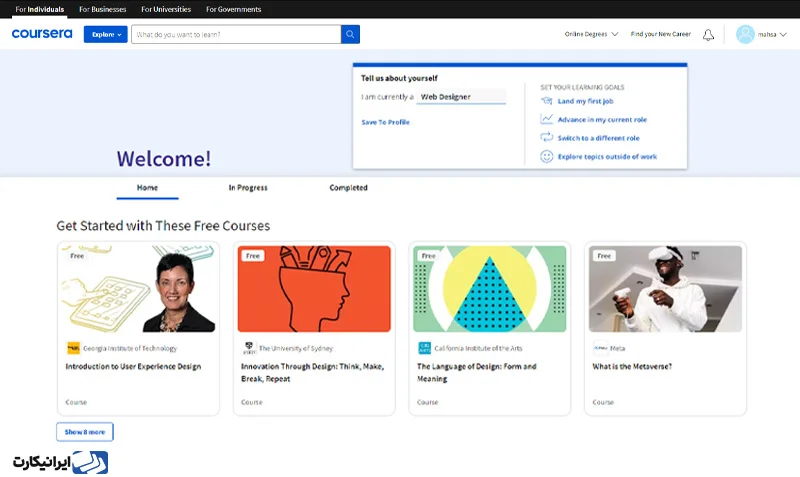Click the mahsa profile avatar
This screenshot has width=800, height=477.
pos(745,34)
